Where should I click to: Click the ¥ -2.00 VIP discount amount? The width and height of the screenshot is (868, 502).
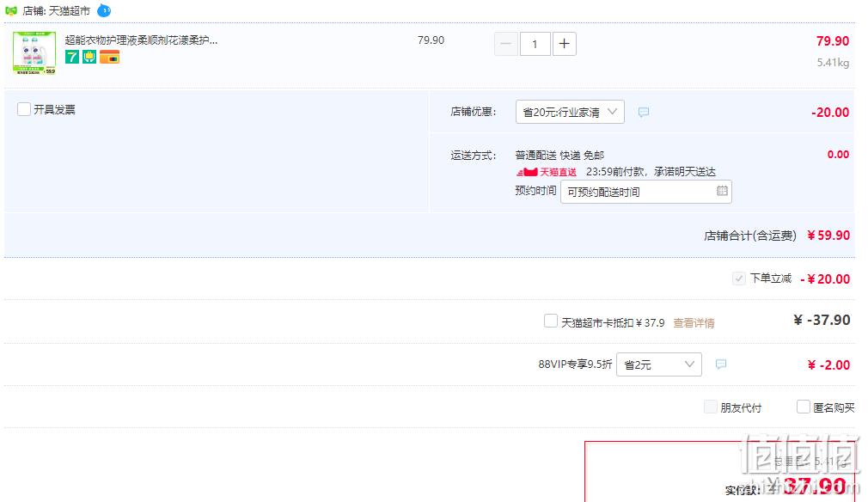point(828,364)
